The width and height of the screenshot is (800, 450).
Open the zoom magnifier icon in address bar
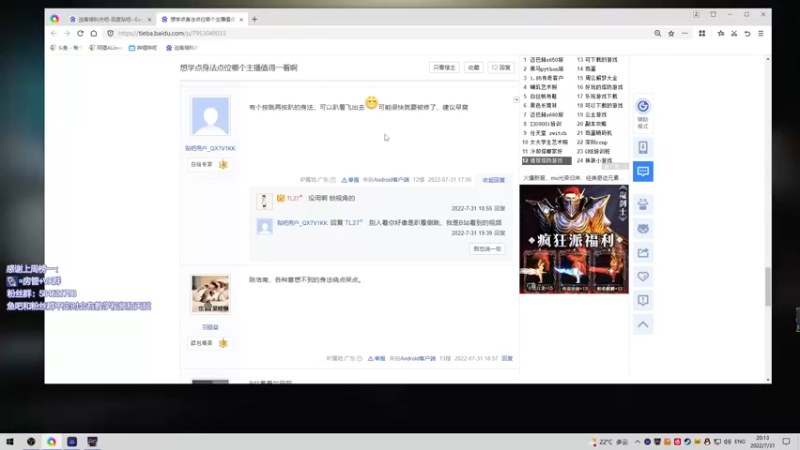pyautogui.click(x=657, y=33)
